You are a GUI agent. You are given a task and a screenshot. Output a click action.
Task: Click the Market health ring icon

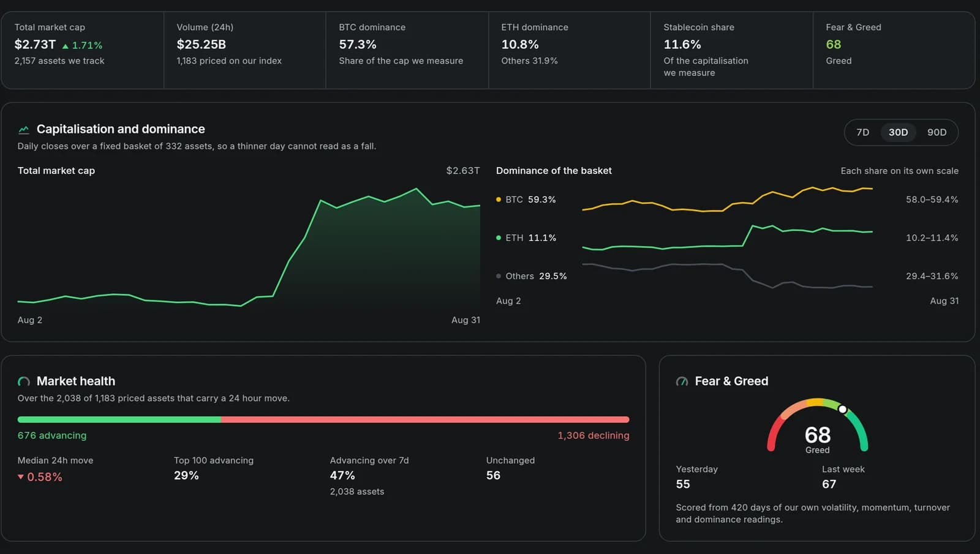pyautogui.click(x=24, y=381)
